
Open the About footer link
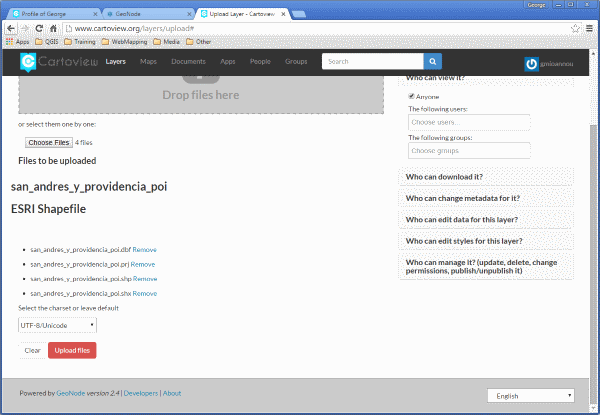(172, 393)
